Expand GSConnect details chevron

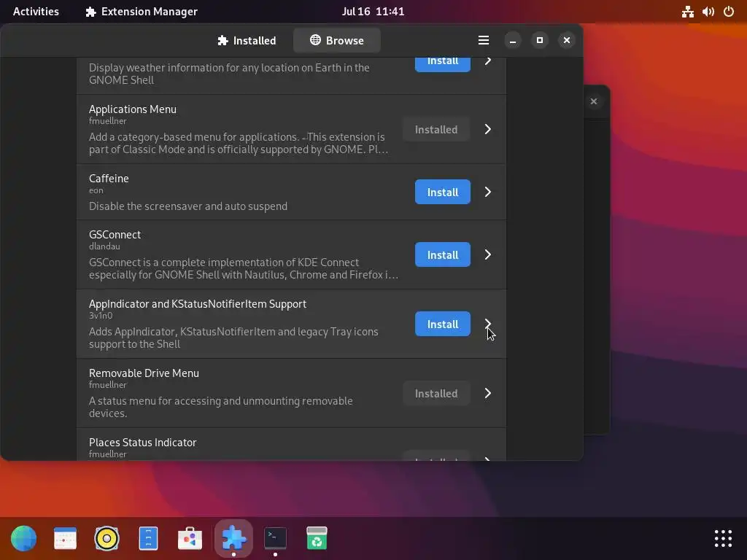488,254
